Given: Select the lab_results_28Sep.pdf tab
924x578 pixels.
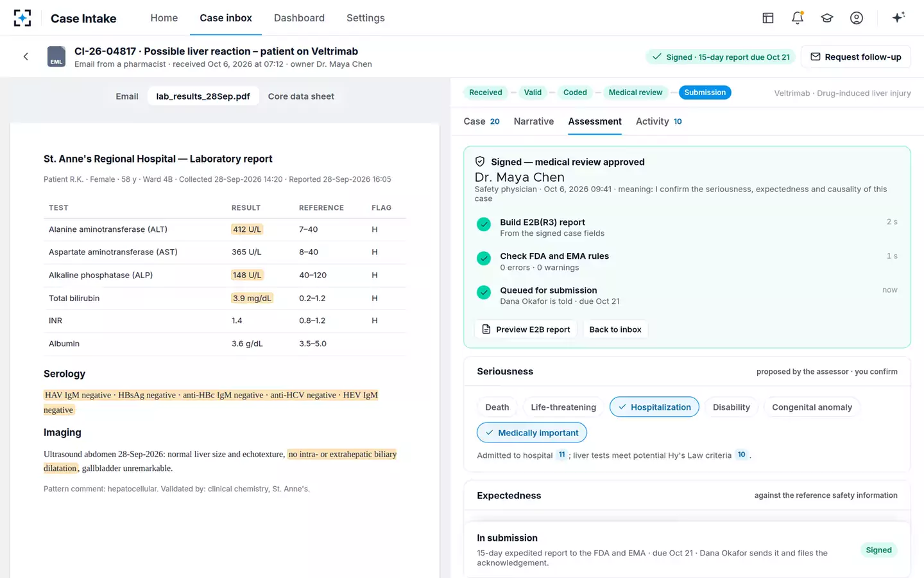Looking at the screenshot, I should (203, 96).
